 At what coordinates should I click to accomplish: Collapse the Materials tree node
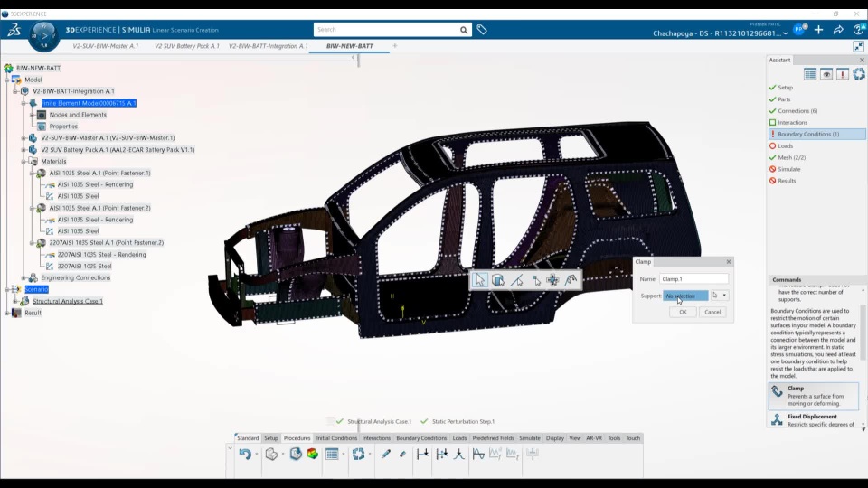click(x=24, y=162)
